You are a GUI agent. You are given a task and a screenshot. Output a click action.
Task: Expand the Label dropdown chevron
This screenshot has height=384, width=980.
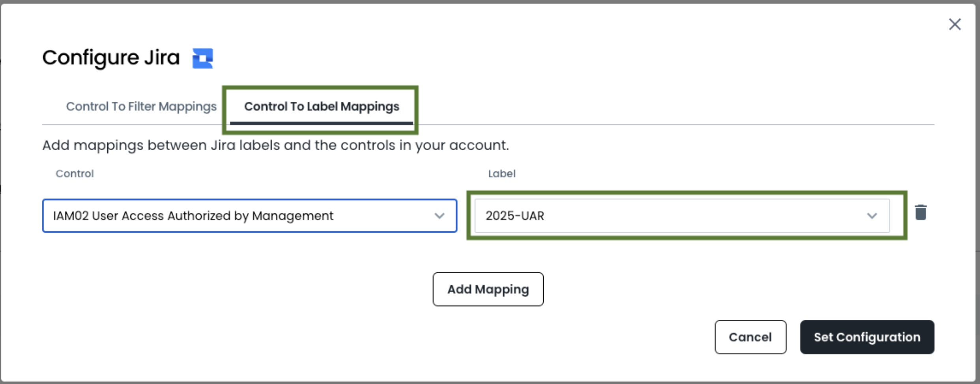click(872, 216)
